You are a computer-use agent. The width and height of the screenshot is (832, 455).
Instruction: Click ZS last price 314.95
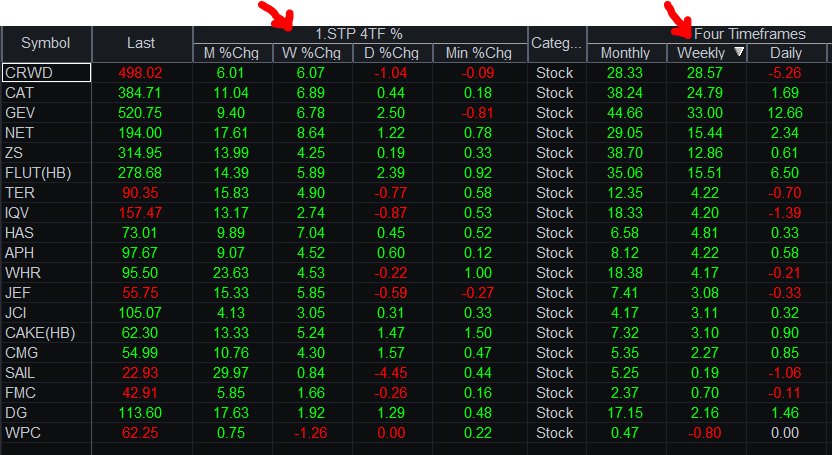point(140,153)
